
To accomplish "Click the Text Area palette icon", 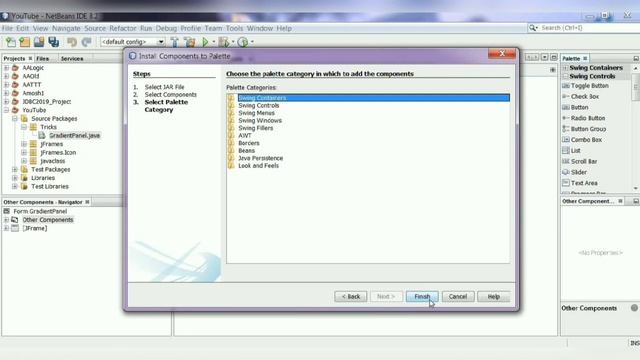I will tap(566, 183).
